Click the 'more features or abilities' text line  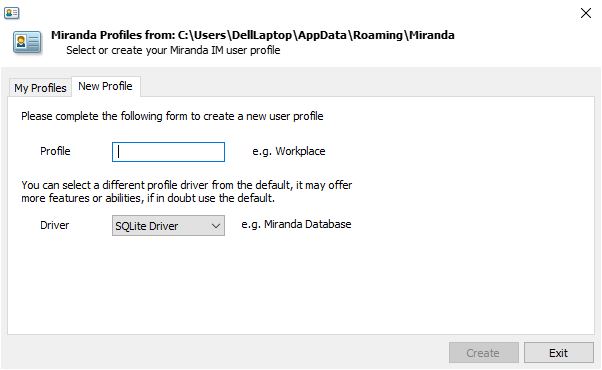(x=148, y=198)
